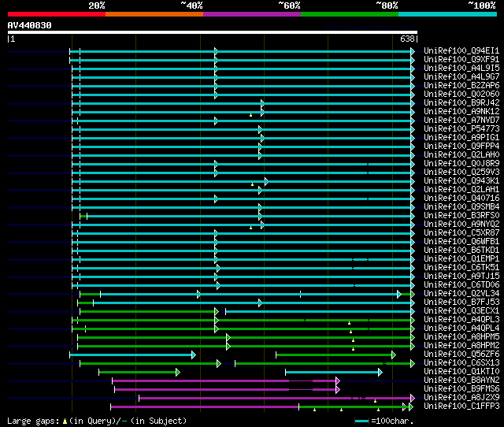Select the UniRef100_C6TD06 label
This screenshot has height=427, width=504.
[461, 285]
